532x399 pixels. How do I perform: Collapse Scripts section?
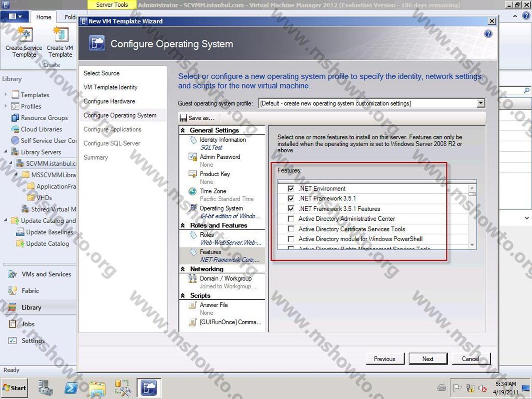pyautogui.click(x=183, y=296)
